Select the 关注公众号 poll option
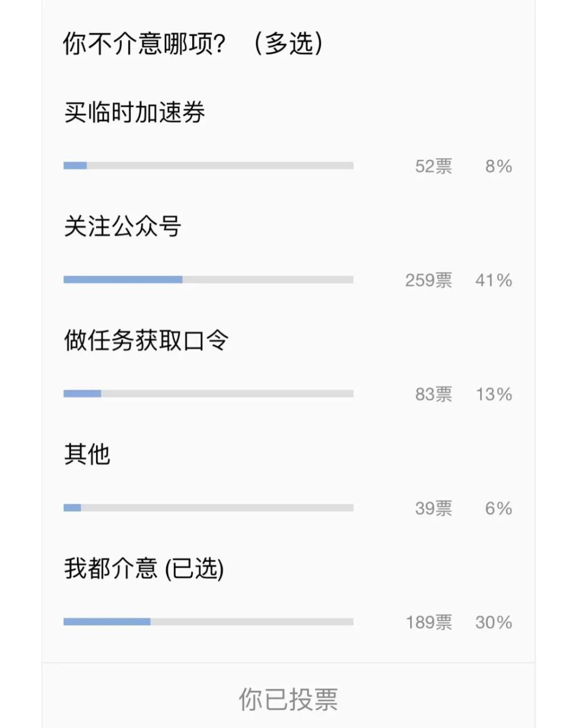This screenshot has width=577, height=728. click(x=122, y=226)
